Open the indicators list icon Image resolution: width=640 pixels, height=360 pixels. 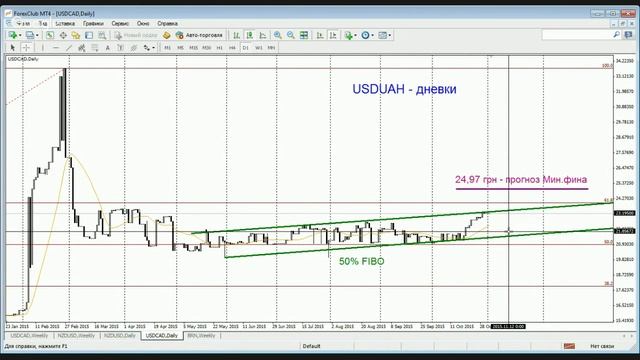click(348, 36)
